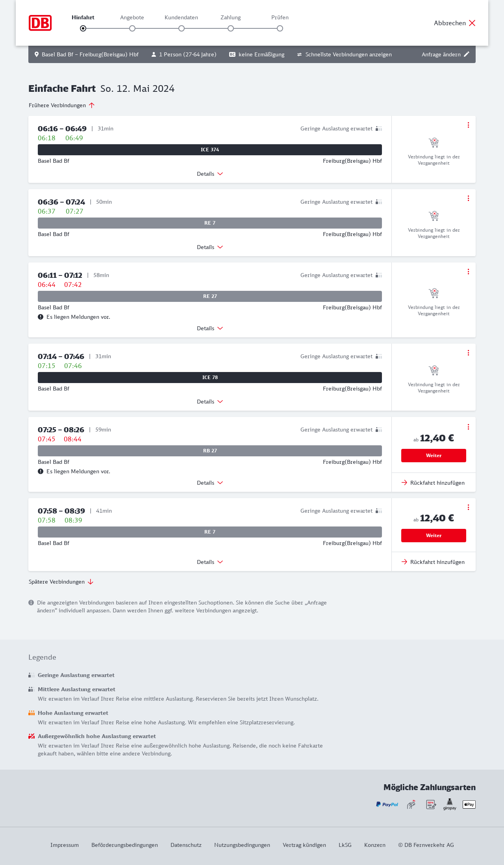The width and height of the screenshot is (504, 865).
Task: Load Spätere Verbindungen
Action: (x=61, y=582)
